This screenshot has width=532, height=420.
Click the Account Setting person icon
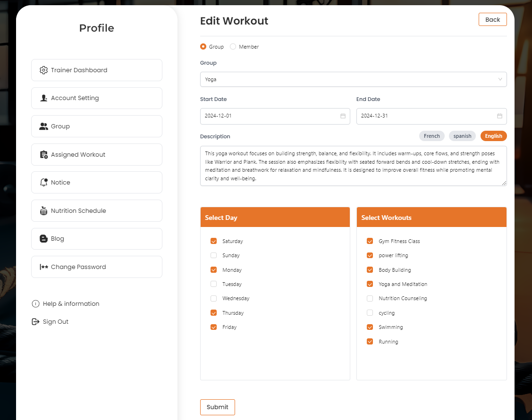[43, 98]
